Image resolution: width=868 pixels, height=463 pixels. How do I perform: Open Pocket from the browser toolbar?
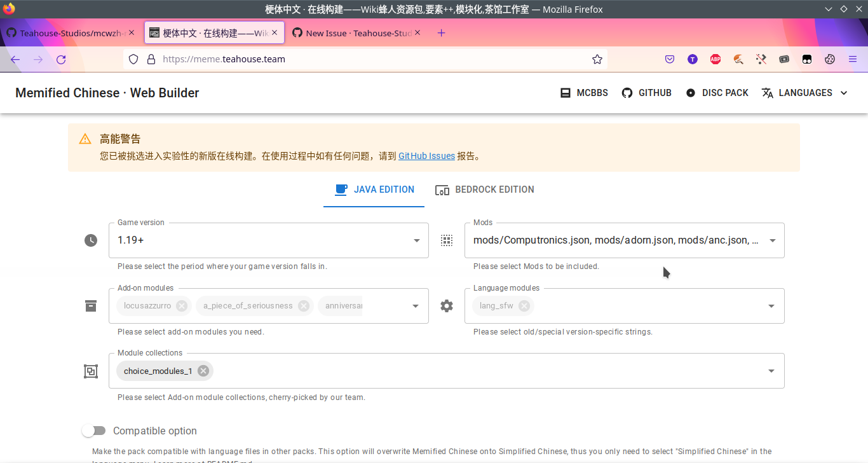point(670,59)
